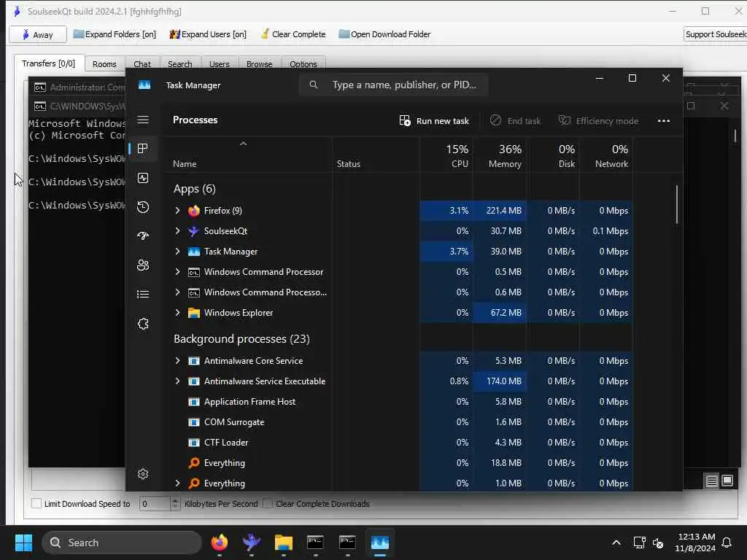
Task: Switch to the Options tab in SoulseekQt
Action: point(303,64)
